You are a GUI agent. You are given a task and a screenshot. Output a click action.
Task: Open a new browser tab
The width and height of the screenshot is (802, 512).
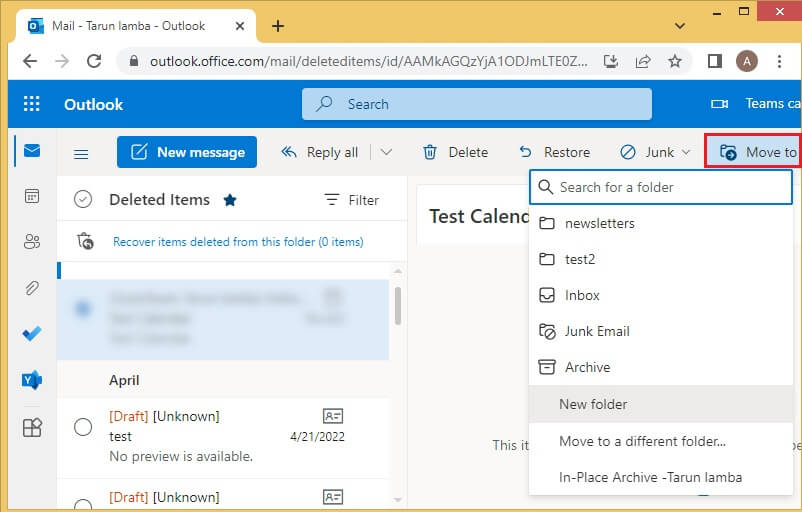pyautogui.click(x=278, y=26)
